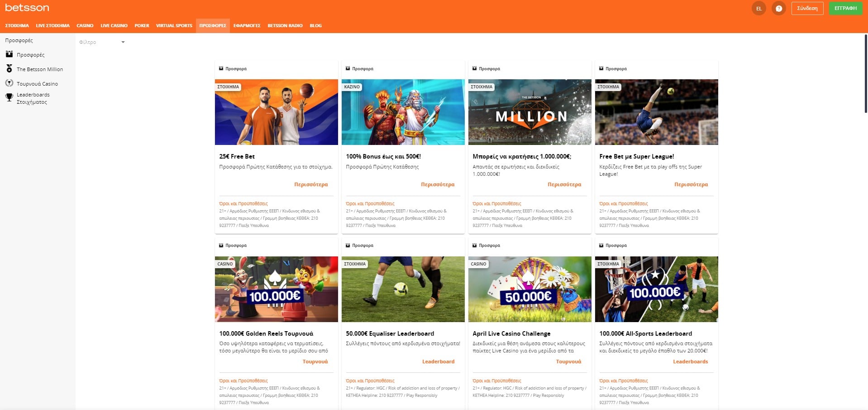Click the Προσφορά gift icon on the Million card
Image resolution: width=868 pixels, height=410 pixels.
(x=474, y=68)
